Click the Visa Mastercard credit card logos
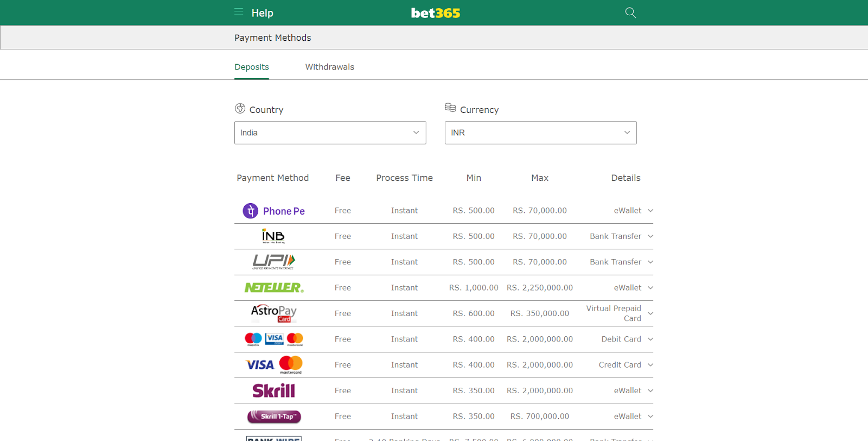The width and height of the screenshot is (868, 441). coord(274,365)
